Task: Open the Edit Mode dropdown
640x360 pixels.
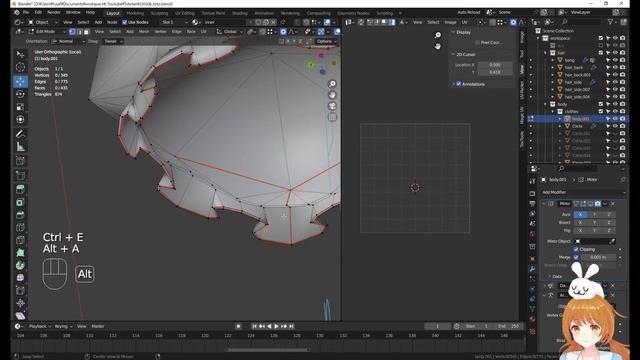Action: click(47, 31)
